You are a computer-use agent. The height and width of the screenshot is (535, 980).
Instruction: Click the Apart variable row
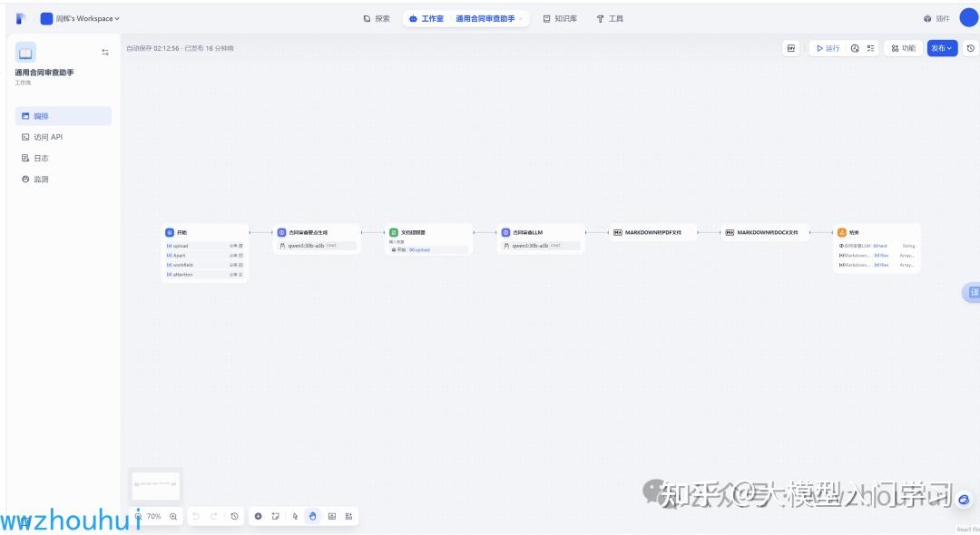205,256
